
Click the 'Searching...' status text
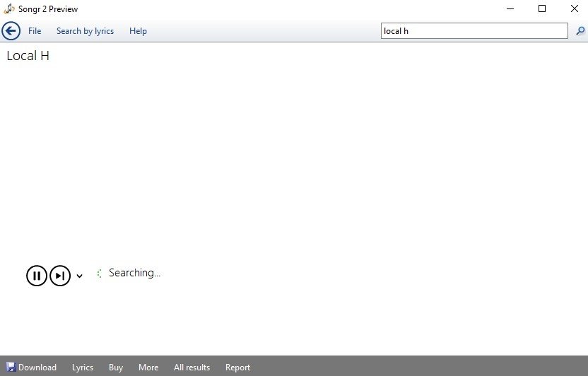[134, 273]
